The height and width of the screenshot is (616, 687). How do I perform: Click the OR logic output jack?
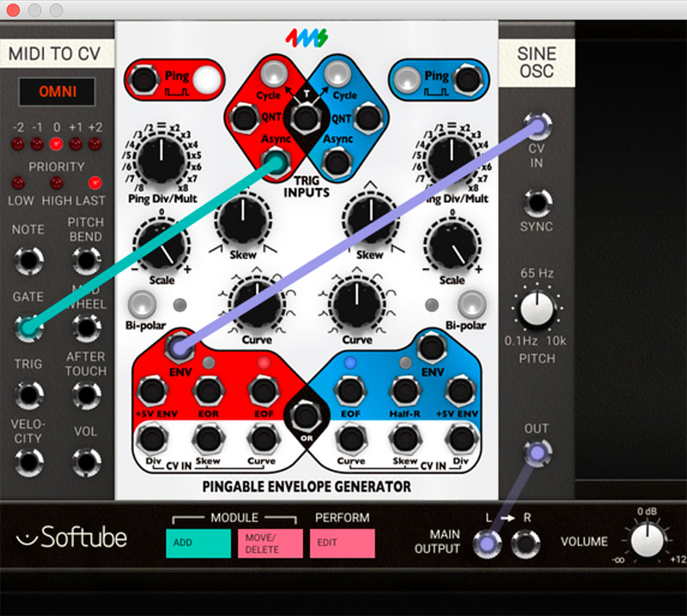[x=306, y=416]
